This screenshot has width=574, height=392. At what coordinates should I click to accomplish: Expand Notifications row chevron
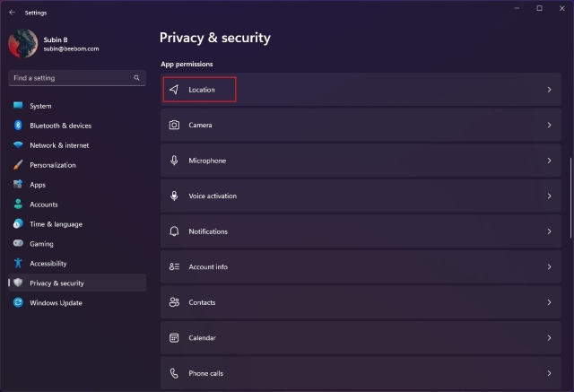coord(549,231)
